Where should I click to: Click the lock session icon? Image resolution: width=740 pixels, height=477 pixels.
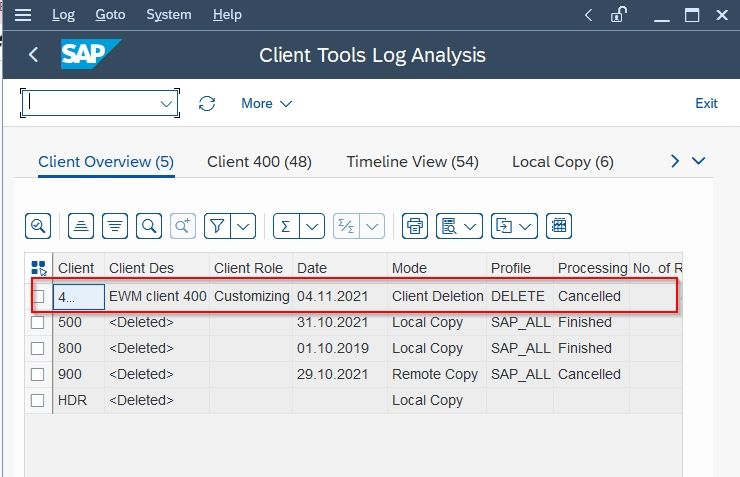coord(619,15)
